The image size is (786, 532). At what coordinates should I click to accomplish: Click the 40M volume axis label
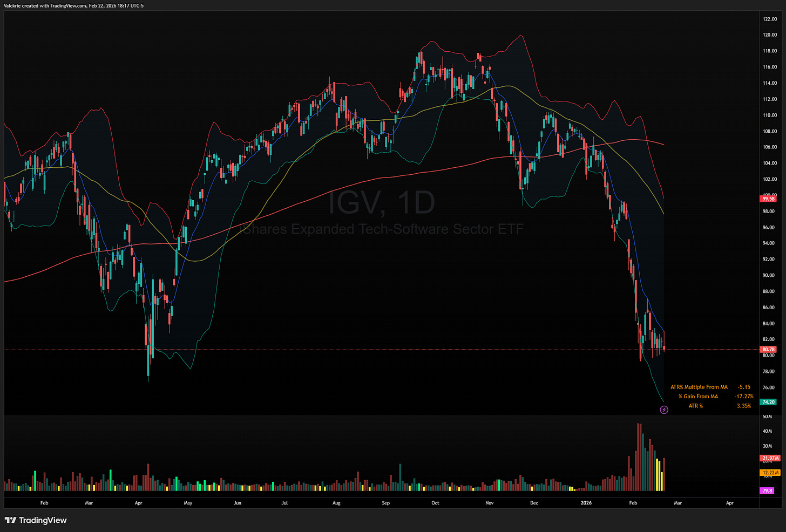[x=767, y=431]
